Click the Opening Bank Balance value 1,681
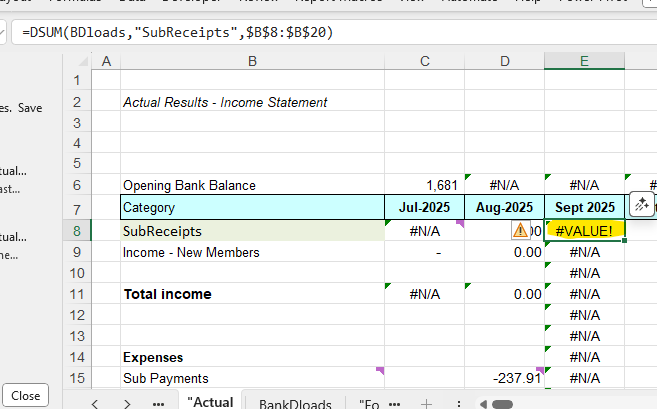Viewport: 657px width, 409px height. [424, 185]
